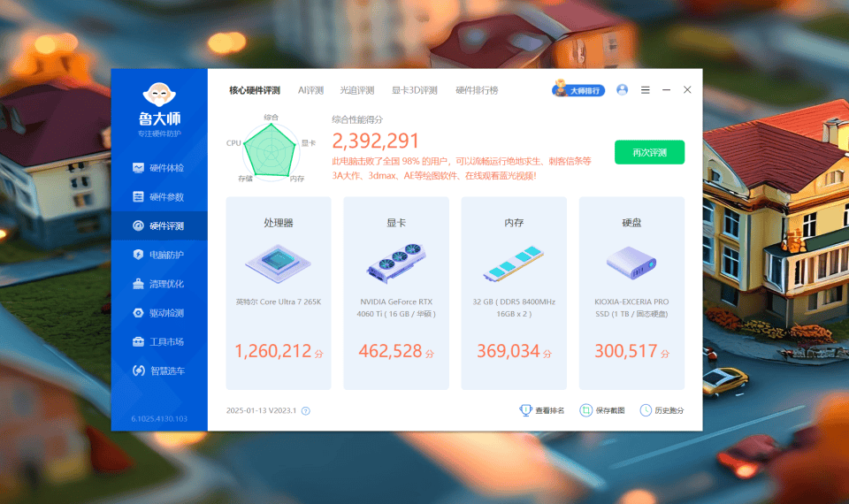This screenshot has height=504, width=849.
Task: Click the 鲁大师 logo avatar
Action: (159, 94)
